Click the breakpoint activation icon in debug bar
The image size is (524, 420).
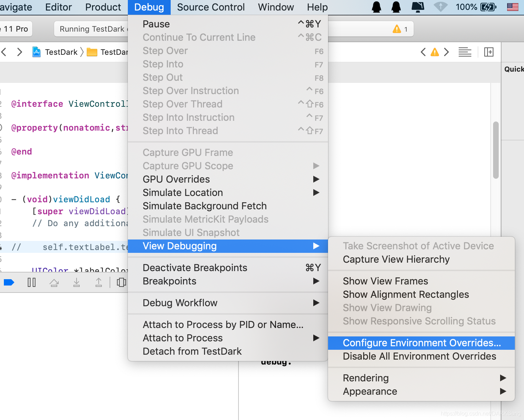[x=9, y=282]
